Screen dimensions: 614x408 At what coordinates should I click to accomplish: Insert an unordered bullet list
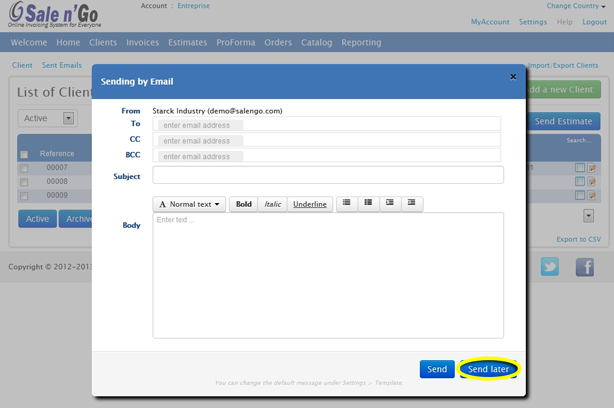click(347, 204)
